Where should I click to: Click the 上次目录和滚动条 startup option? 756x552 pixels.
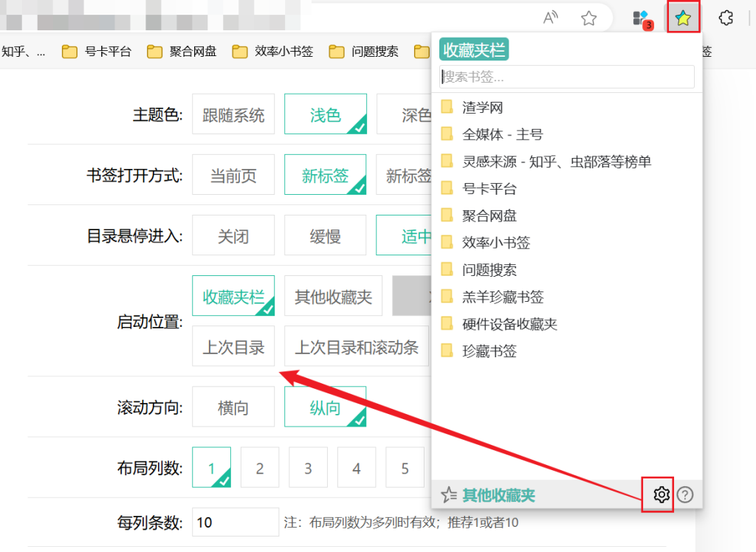click(357, 346)
